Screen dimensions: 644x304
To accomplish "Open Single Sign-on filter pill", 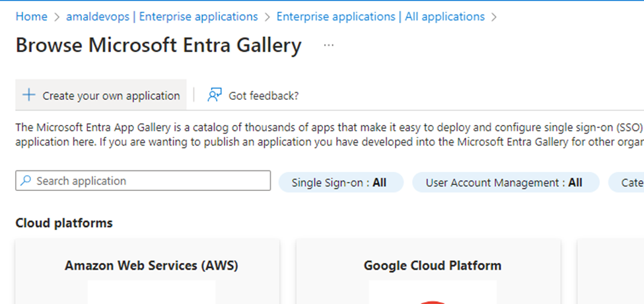I will click(341, 182).
